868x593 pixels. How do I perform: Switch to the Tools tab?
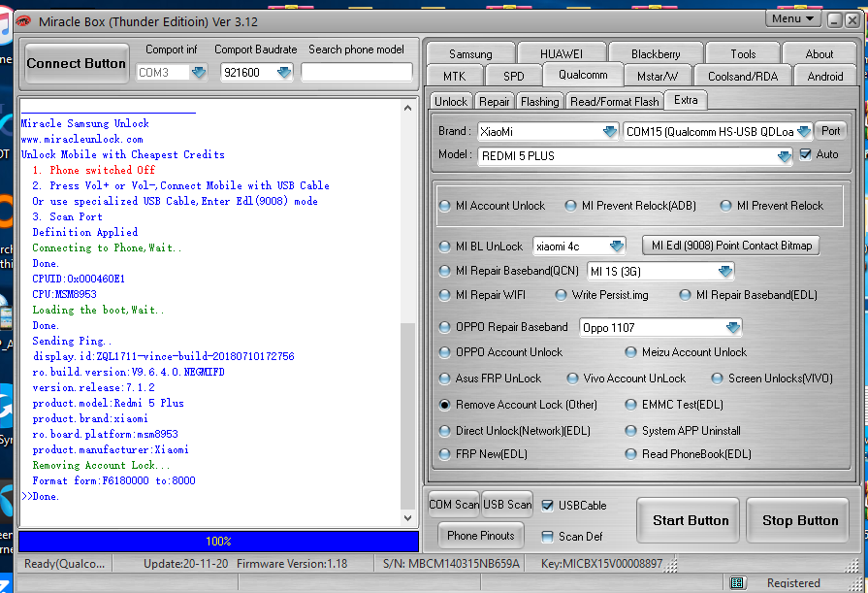click(x=743, y=53)
